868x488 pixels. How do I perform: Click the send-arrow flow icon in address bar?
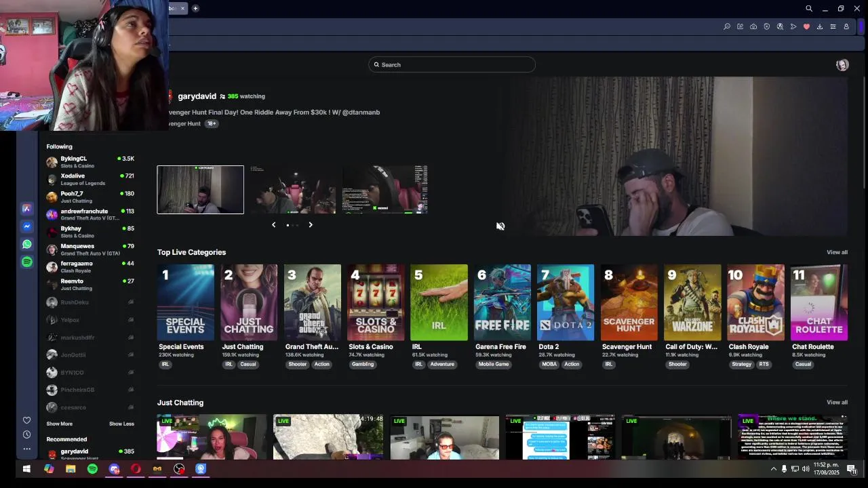(x=793, y=26)
